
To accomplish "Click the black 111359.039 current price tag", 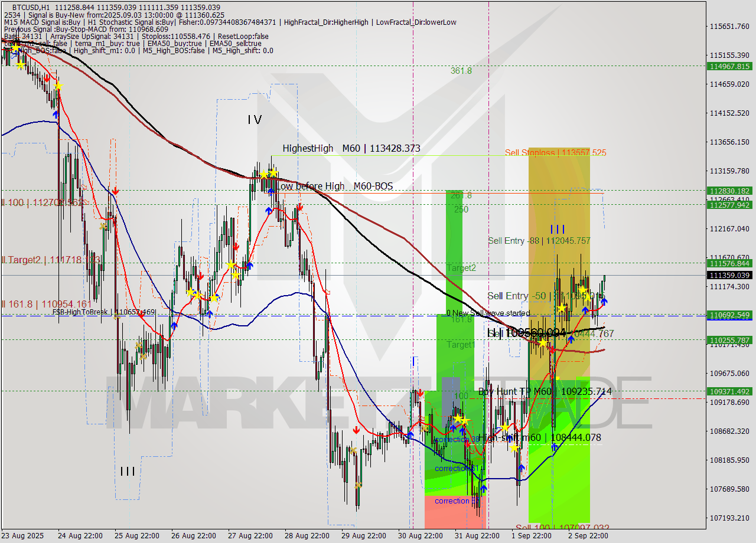I will coord(731,275).
